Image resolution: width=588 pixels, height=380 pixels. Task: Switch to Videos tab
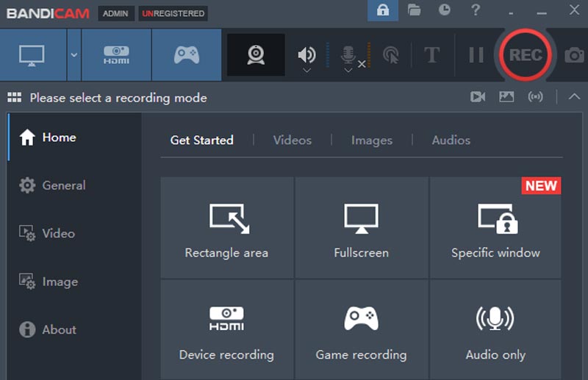click(x=292, y=140)
